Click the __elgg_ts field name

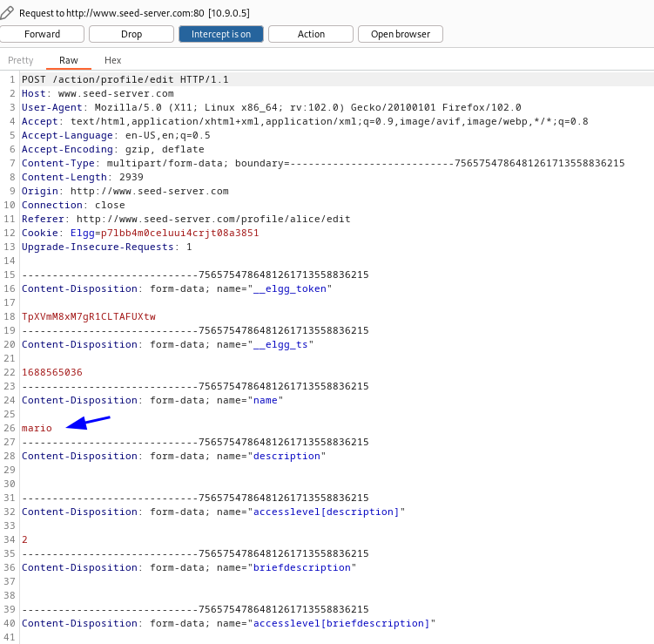pos(280,345)
